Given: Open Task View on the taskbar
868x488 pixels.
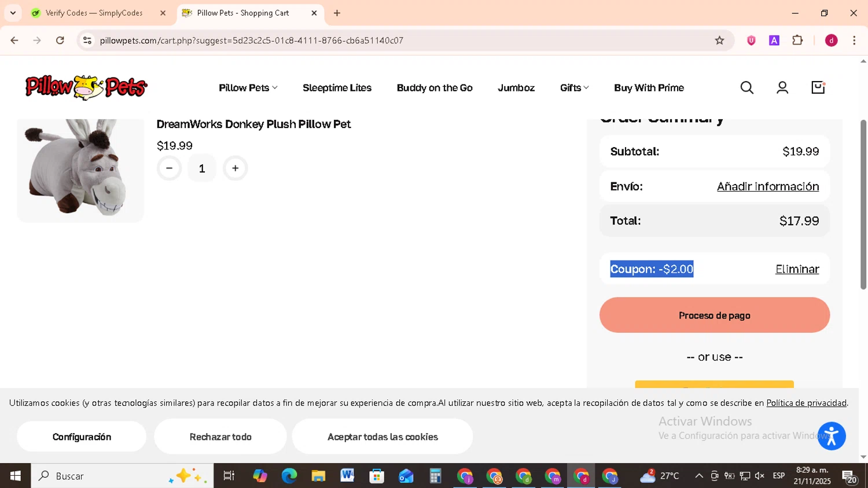Looking at the screenshot, I should (229, 476).
